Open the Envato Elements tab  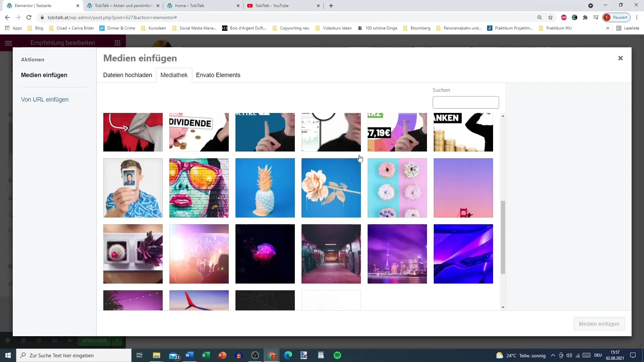pos(218,75)
